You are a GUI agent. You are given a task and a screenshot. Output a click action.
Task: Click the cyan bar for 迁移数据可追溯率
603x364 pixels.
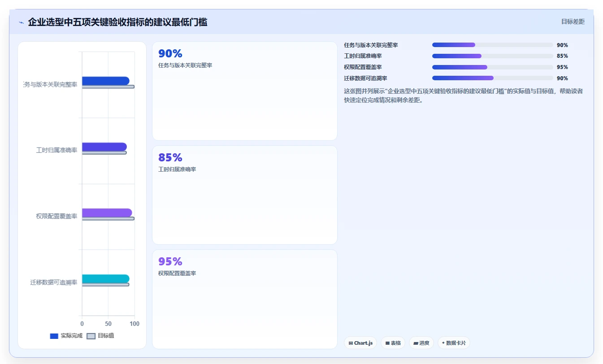(x=106, y=278)
